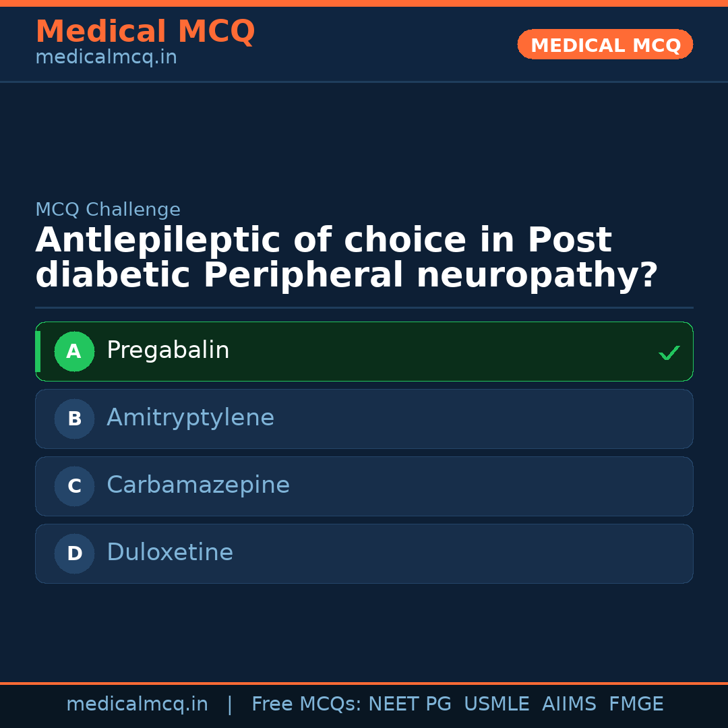Click the orange MEDICAL MCQ badge
728x728 pixels.
(605, 45)
